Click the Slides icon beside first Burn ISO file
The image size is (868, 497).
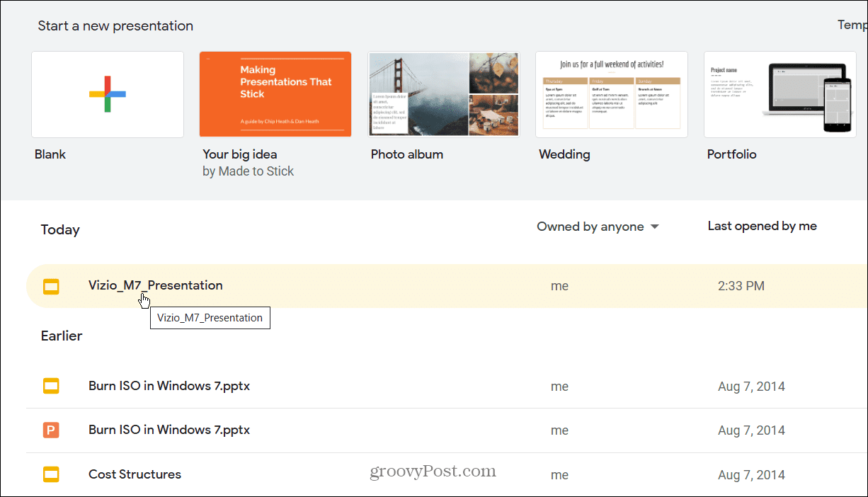click(50, 386)
